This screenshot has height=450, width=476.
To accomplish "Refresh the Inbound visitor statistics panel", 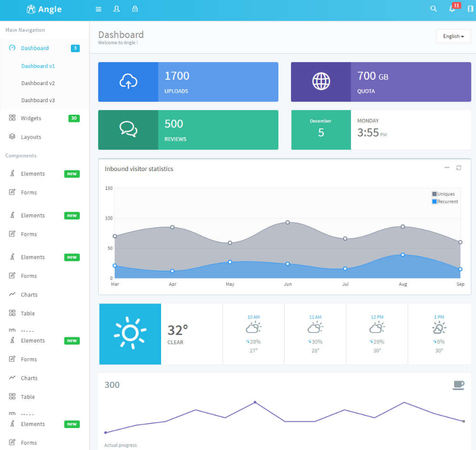I will (x=459, y=167).
